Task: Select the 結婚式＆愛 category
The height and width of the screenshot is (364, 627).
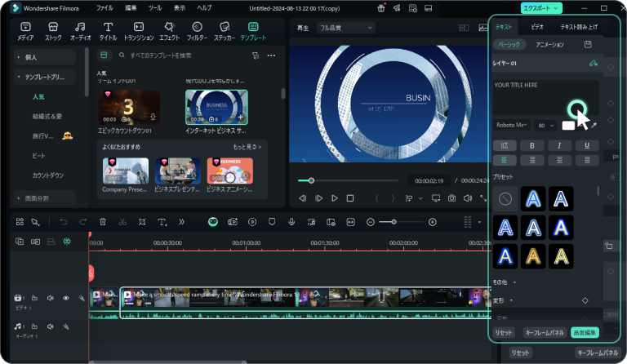Action: [x=47, y=116]
